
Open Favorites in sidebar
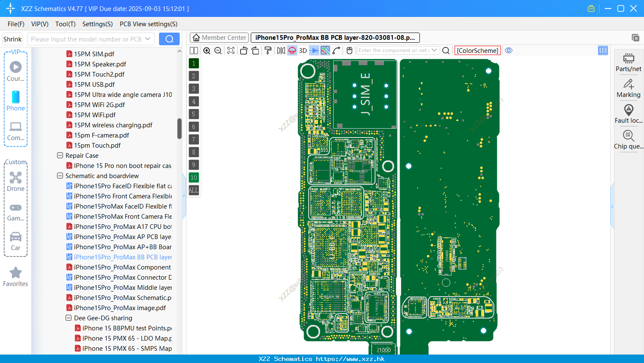pyautogui.click(x=16, y=277)
